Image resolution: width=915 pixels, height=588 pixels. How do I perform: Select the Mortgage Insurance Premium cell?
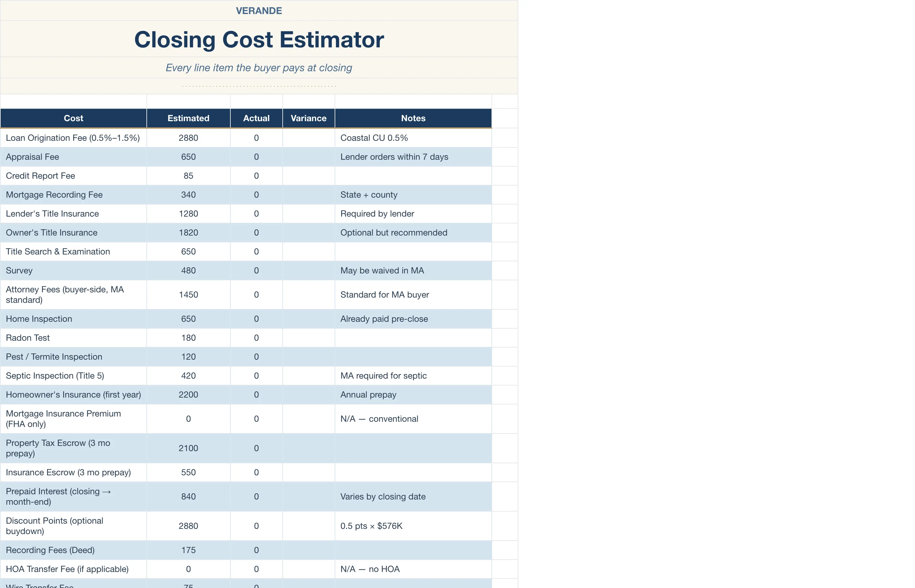[x=73, y=419]
